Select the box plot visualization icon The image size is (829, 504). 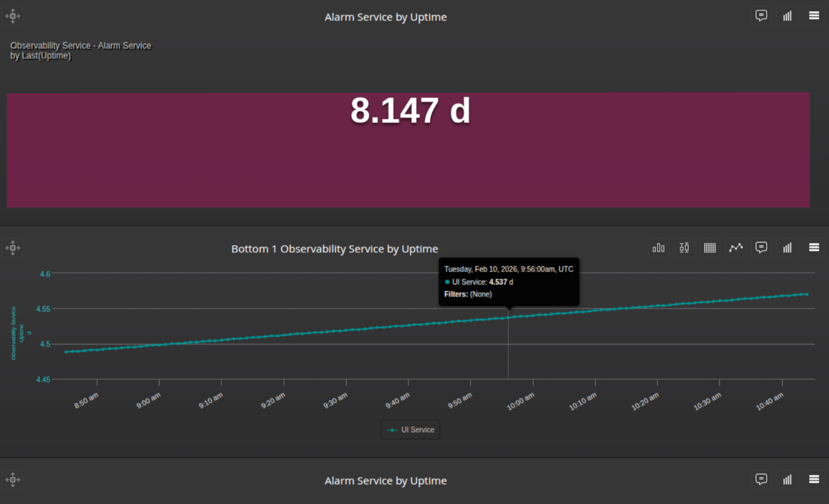point(684,248)
